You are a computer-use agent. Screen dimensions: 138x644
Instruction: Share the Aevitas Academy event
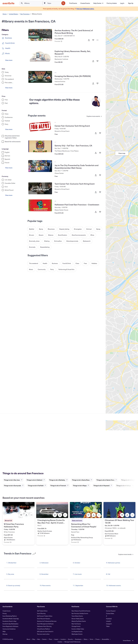click(x=89, y=40)
